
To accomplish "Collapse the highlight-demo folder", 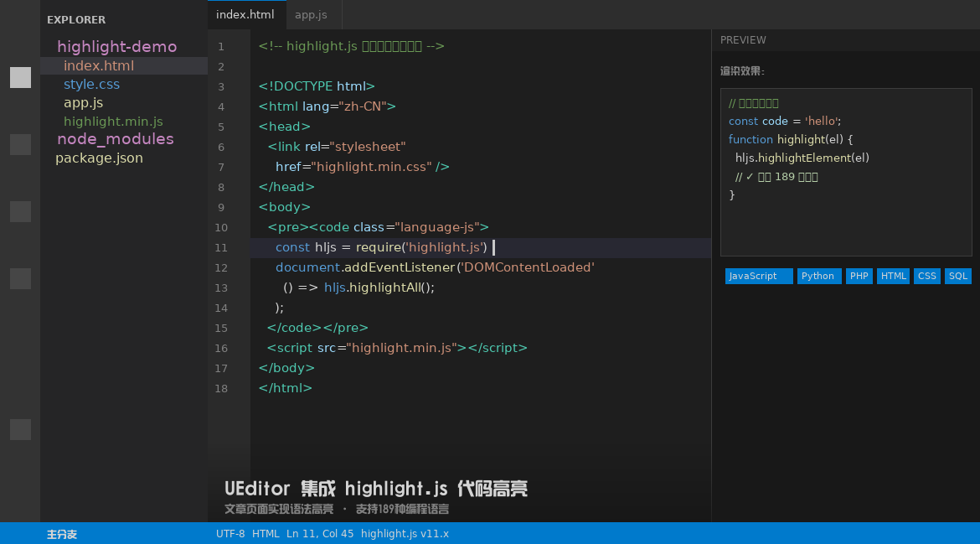I will pos(117,47).
